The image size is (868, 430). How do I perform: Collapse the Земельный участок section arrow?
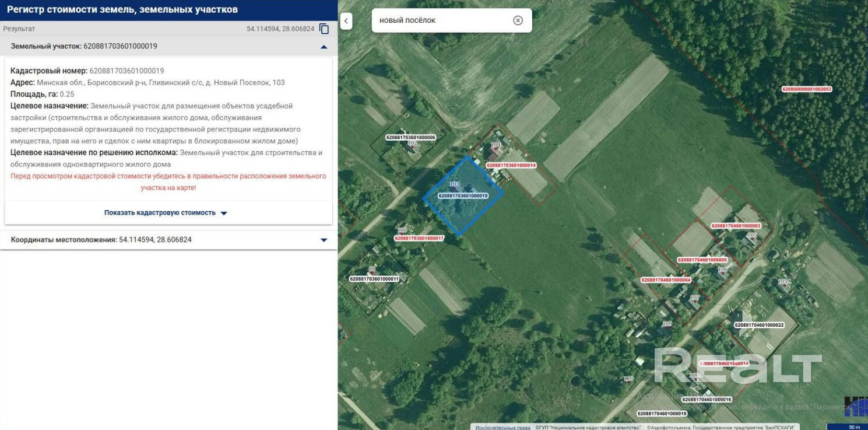click(324, 47)
